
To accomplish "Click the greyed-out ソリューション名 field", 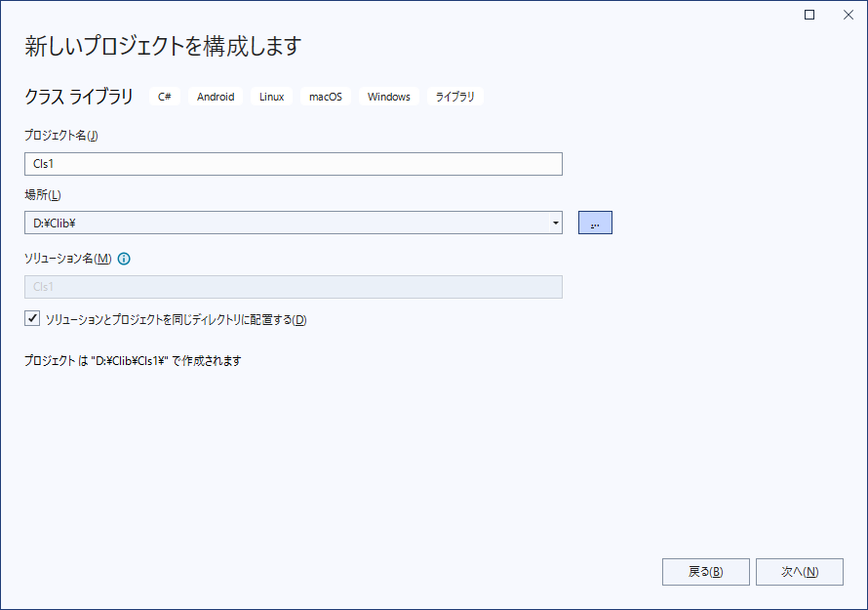I will pos(293,287).
